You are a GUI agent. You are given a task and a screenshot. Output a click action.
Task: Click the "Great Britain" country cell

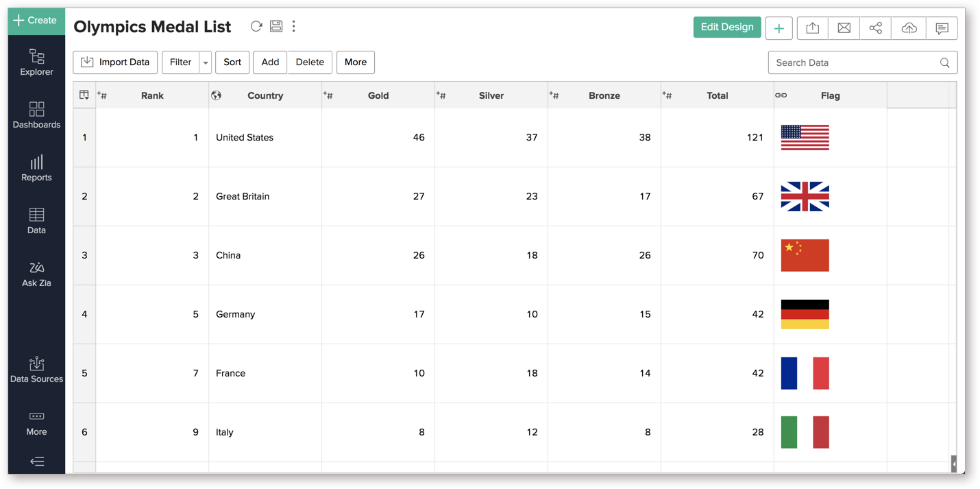point(265,197)
